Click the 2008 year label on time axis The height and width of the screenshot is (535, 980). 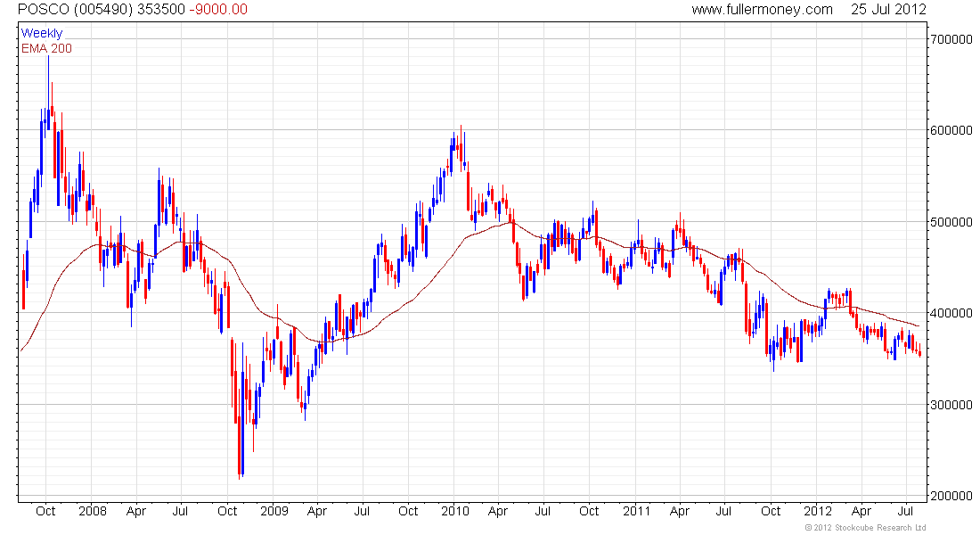click(93, 511)
